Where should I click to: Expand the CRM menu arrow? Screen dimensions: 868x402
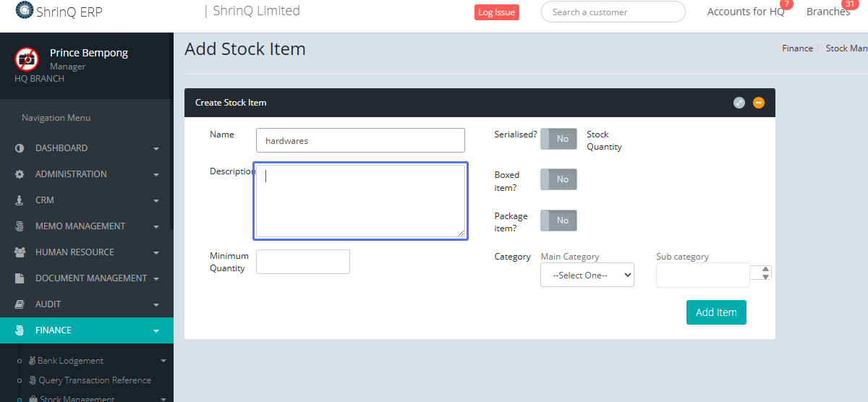pos(156,201)
